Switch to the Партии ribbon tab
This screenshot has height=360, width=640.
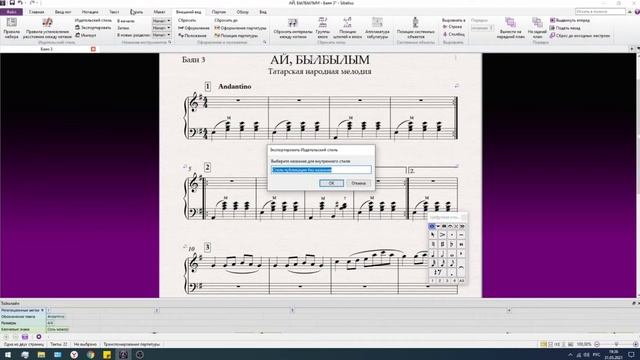[x=219, y=12]
